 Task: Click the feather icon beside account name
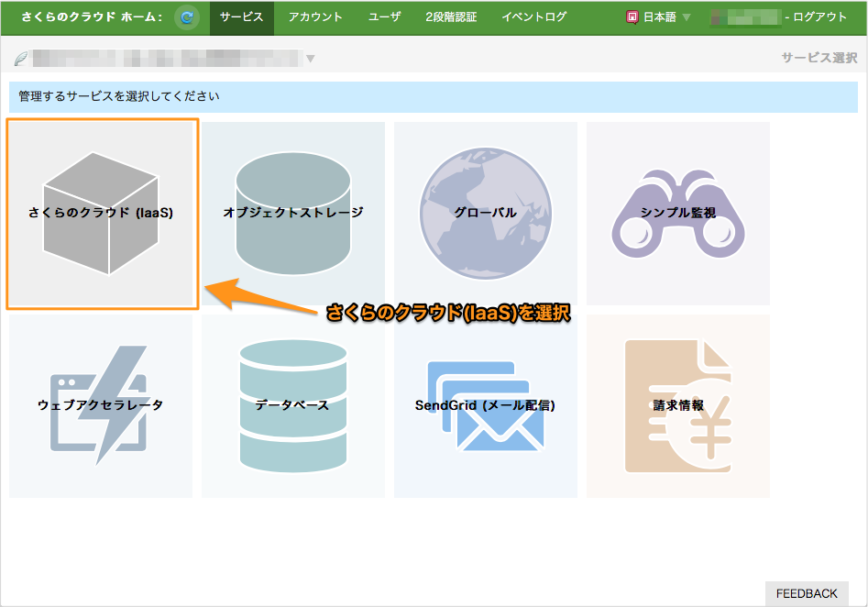pyautogui.click(x=21, y=58)
